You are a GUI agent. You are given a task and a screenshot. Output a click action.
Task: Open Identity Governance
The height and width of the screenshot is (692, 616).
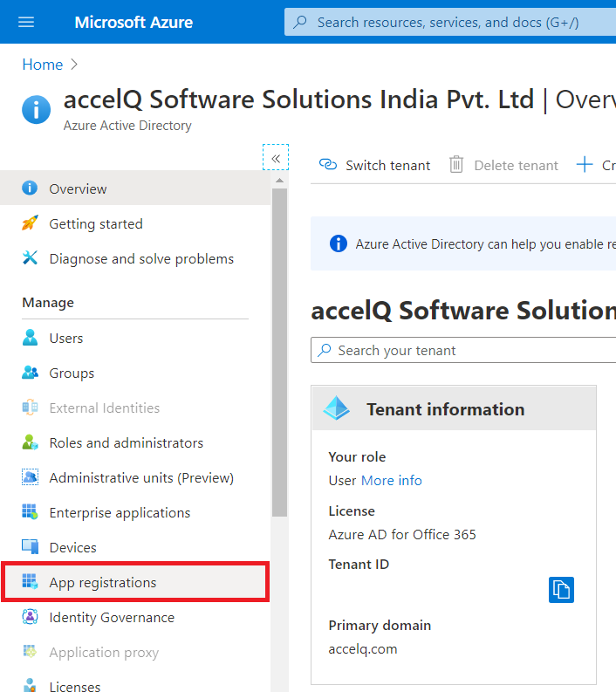tap(135, 617)
